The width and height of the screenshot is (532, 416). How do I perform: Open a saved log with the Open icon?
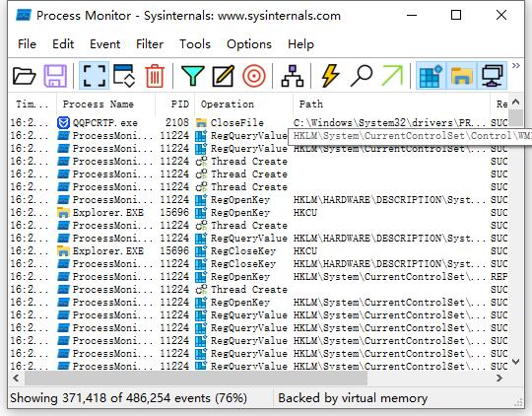[x=24, y=76]
